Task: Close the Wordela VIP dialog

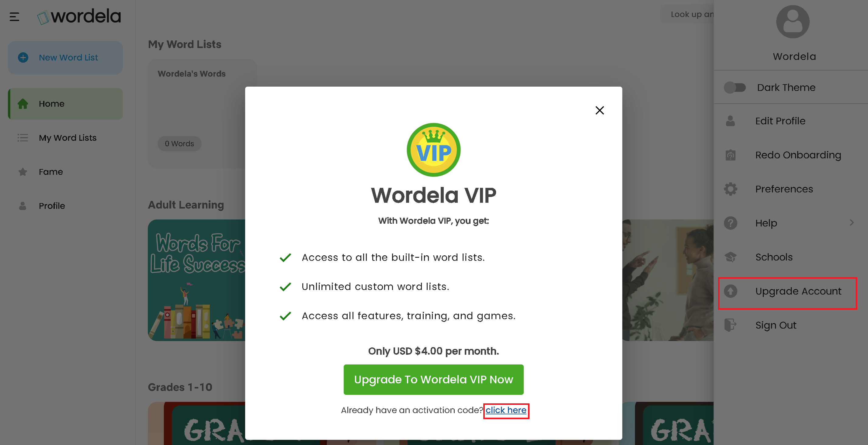Action: 599,110
